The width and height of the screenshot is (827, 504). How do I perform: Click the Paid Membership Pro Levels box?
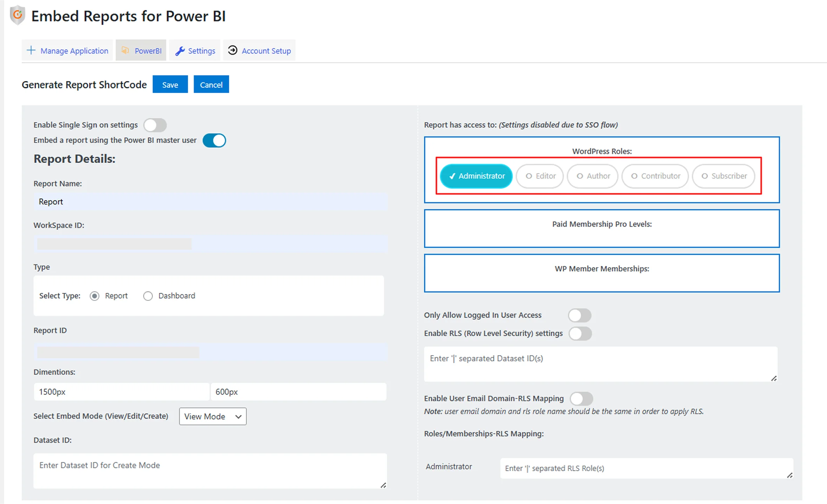(602, 229)
